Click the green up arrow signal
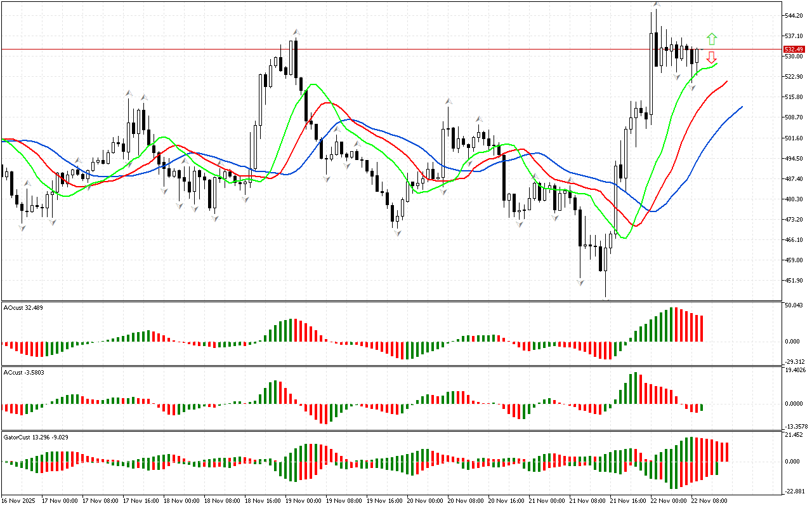This screenshot has width=812, height=508. coord(712,39)
